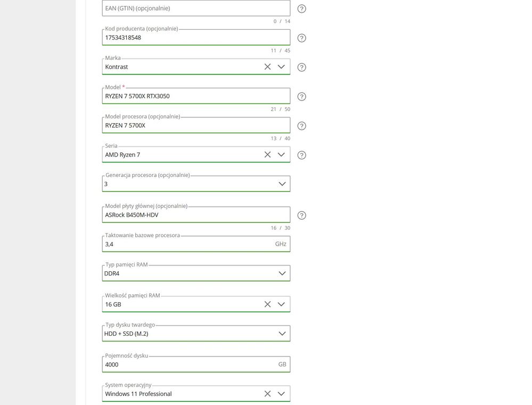
Task: Focus the Taktowanie bazowe procesora field
Action: coord(196,244)
